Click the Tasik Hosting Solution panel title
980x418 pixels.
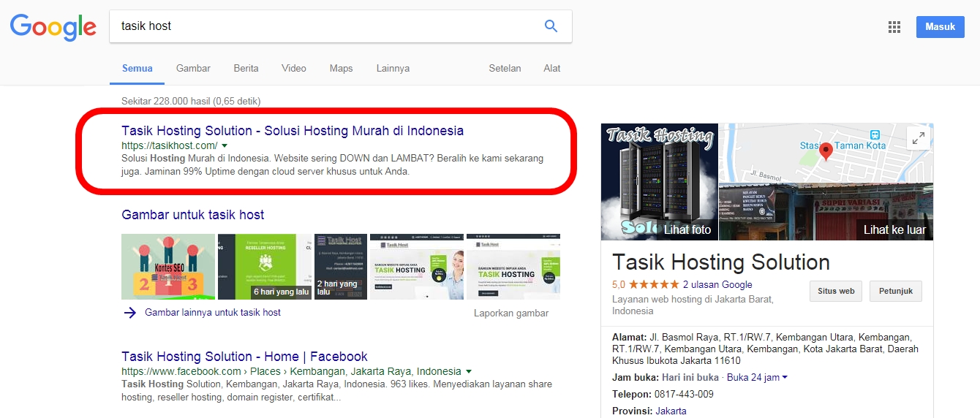pos(721,262)
